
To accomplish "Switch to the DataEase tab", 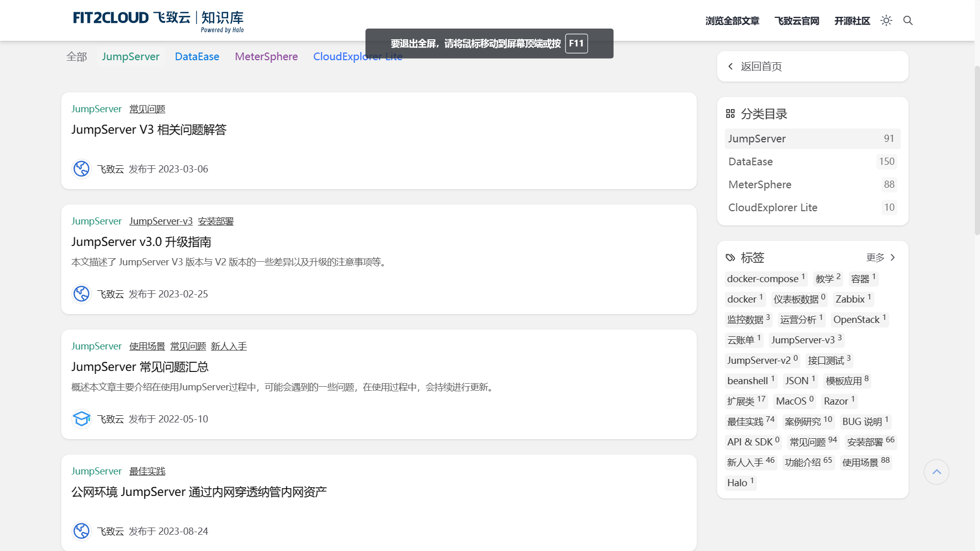I will click(197, 57).
